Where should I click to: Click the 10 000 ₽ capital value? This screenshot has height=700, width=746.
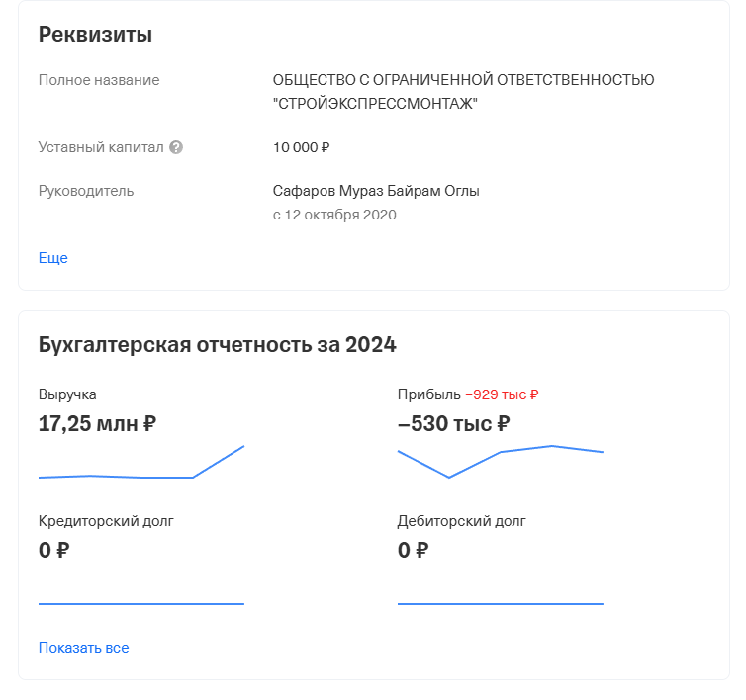[x=301, y=147]
